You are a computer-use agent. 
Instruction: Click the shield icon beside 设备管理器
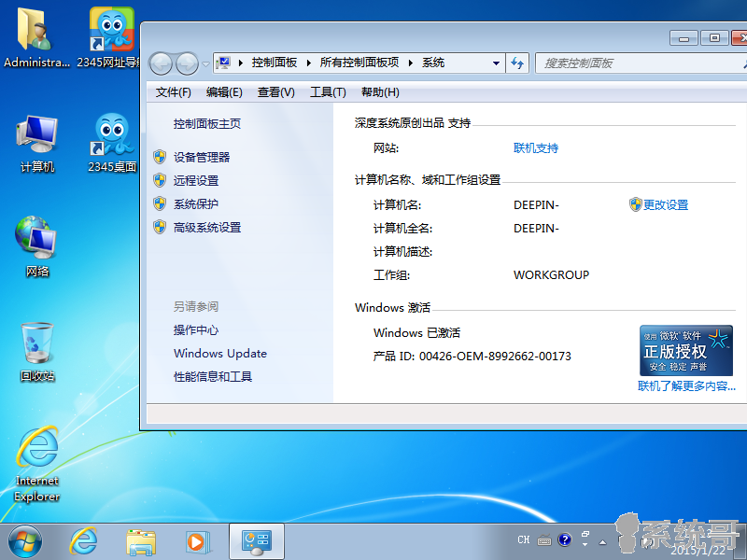click(160, 157)
